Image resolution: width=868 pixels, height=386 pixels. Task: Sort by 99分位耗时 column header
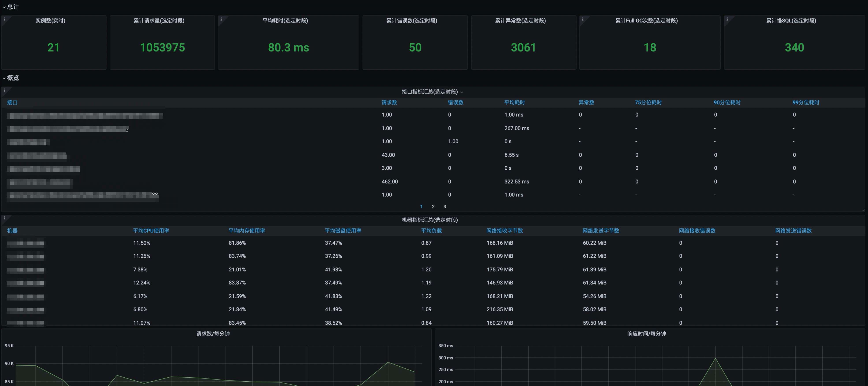point(806,102)
